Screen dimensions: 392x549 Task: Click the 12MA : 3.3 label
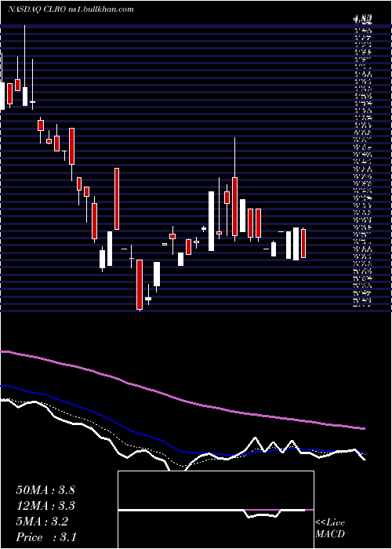pos(45,506)
